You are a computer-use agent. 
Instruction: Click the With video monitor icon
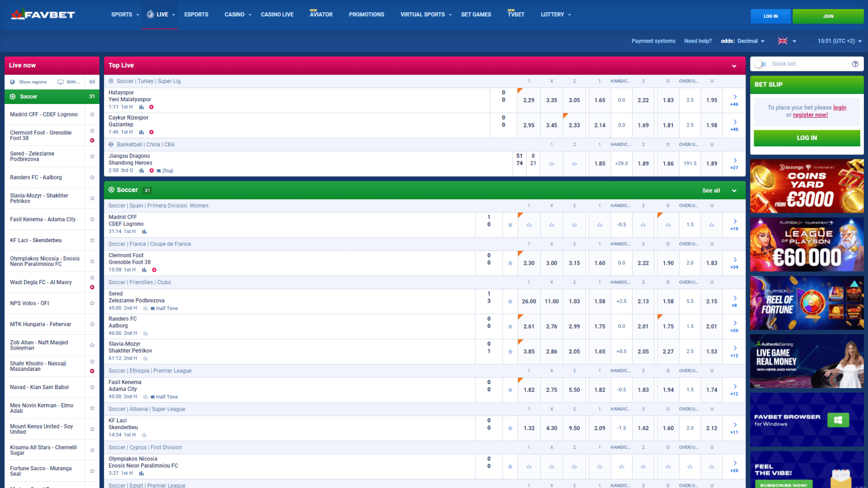click(x=60, y=82)
